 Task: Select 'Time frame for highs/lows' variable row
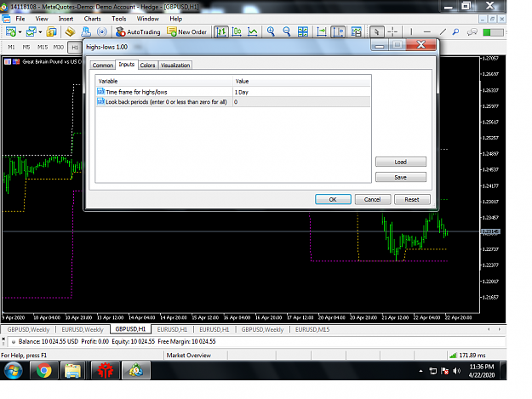point(164,92)
